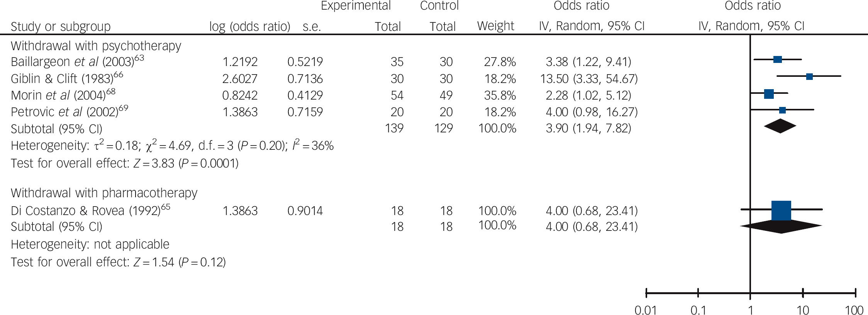Image resolution: width=868 pixels, height=315 pixels.
Task: Open reference 66 superscript after Giblin & Clift
Action: pos(119,75)
